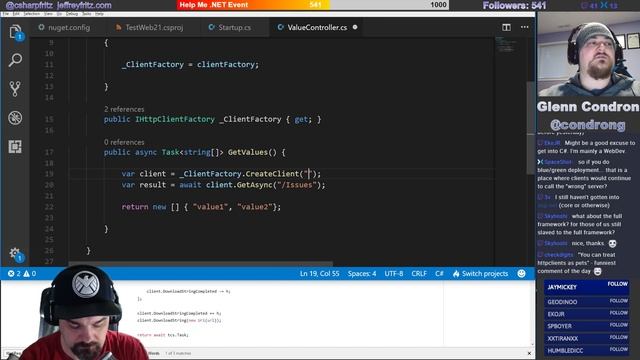
Task: Change indentation via Spaces: 4
Action: [362, 273]
